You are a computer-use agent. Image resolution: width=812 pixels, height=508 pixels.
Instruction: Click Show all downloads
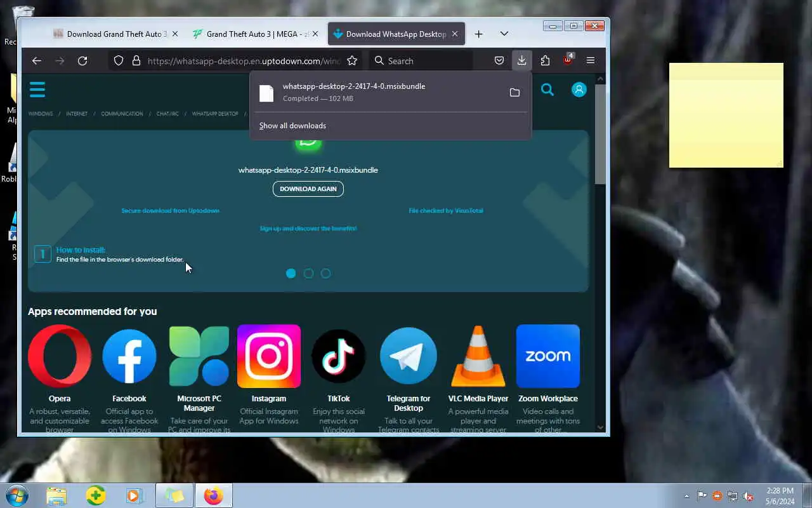(x=292, y=126)
